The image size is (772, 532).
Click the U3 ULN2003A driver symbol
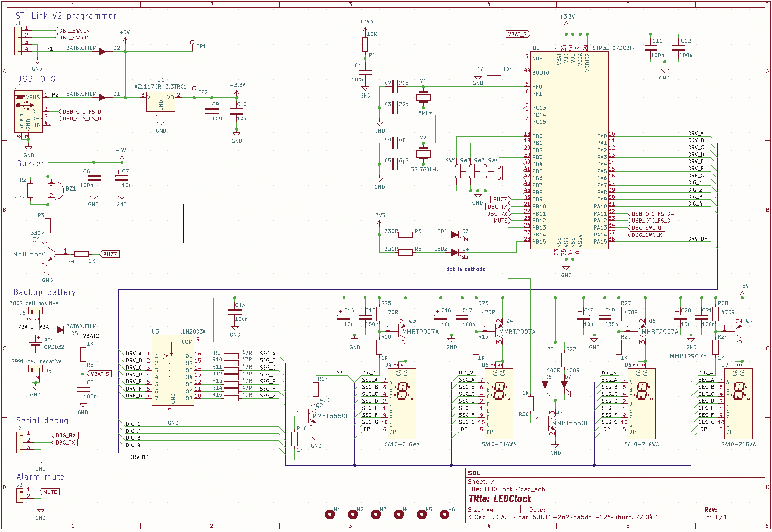pos(173,371)
